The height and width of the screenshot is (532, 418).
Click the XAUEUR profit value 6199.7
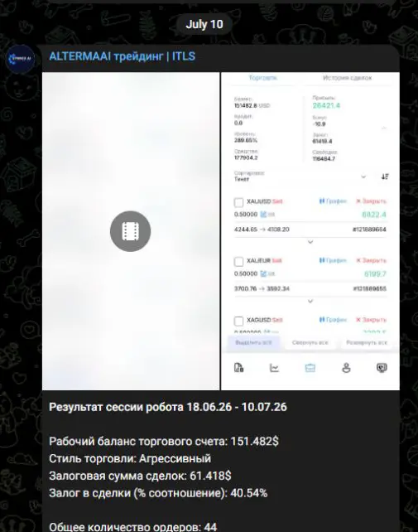coord(375,273)
